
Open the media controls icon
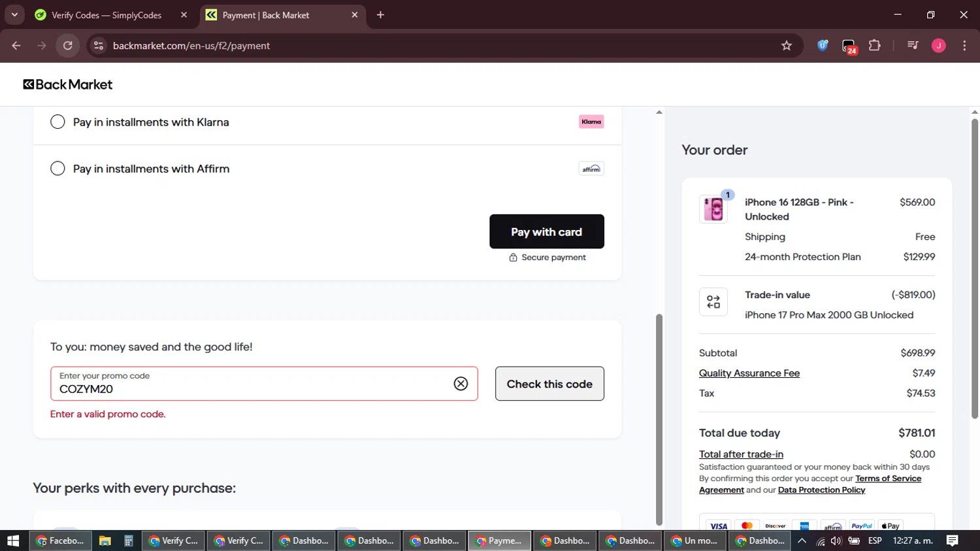913,46
